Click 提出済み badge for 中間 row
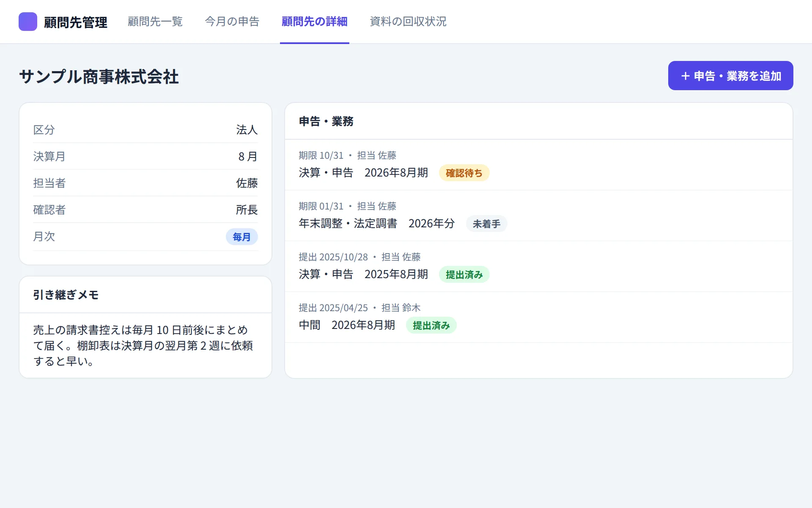 pyautogui.click(x=431, y=326)
